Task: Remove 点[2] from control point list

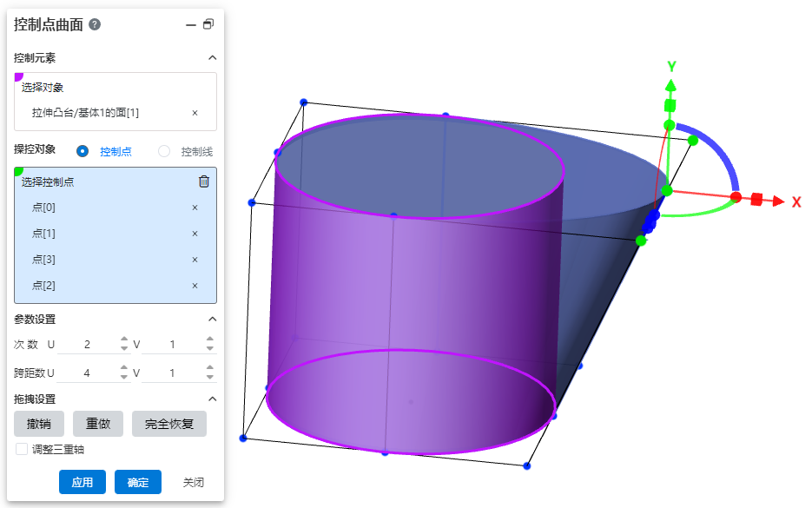Action: 195,286
